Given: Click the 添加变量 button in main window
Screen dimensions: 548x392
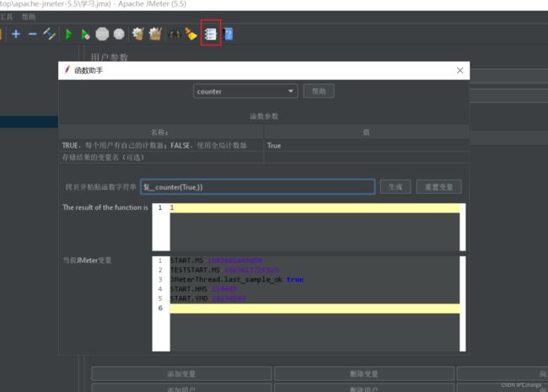Looking at the screenshot, I should [x=181, y=373].
